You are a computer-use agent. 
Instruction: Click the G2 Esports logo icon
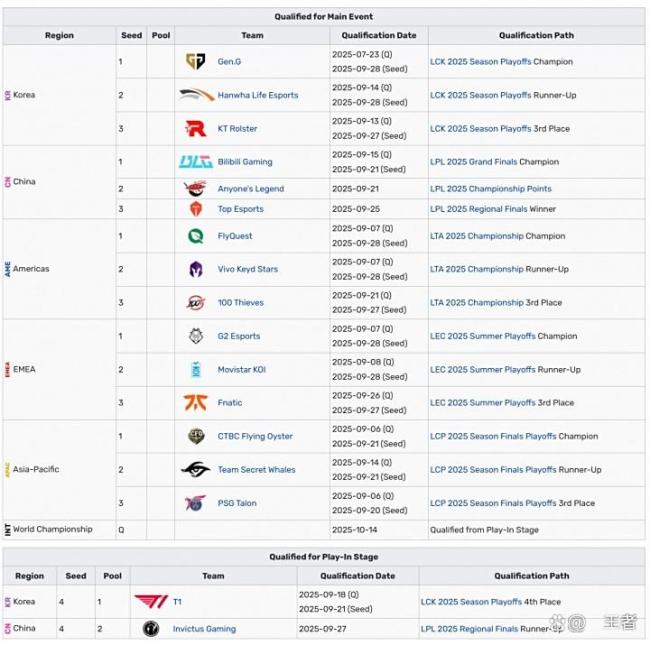(196, 336)
